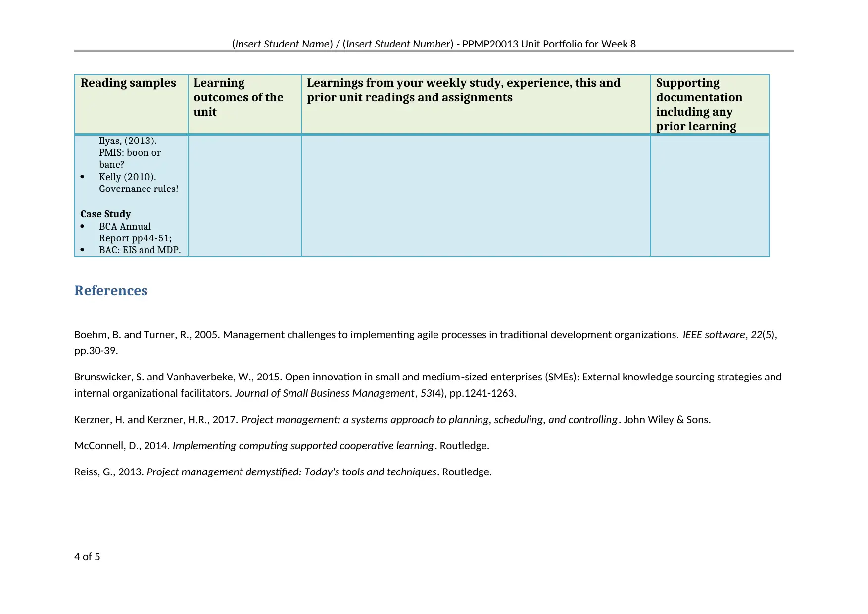Click the 'Learnings from your weekly study' header

pos(476,104)
